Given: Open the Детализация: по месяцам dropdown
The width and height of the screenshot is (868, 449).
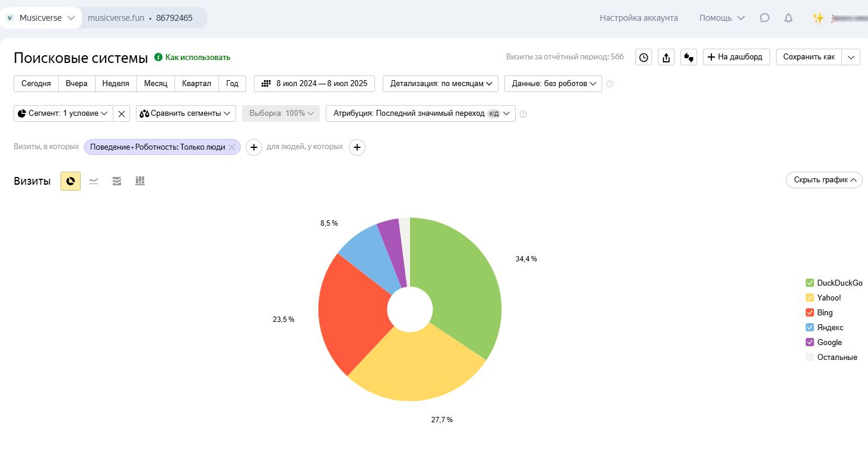Looking at the screenshot, I should [441, 84].
